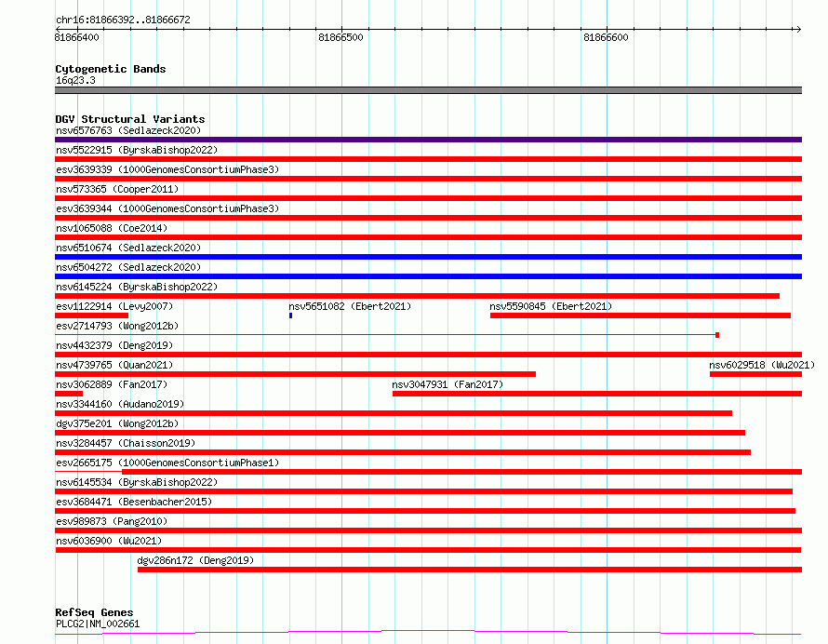
Task: Open esv2714793 (Wong2012b) label
Action: 117,326
